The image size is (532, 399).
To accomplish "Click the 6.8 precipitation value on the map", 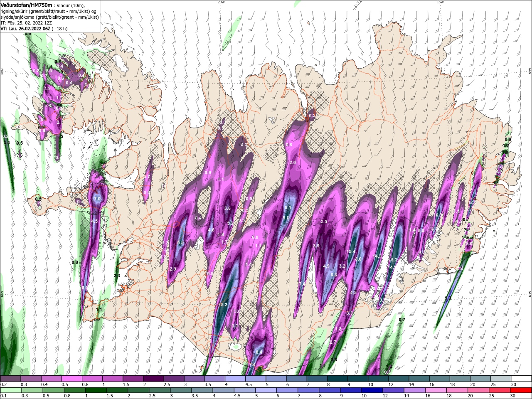I will 334,275.
